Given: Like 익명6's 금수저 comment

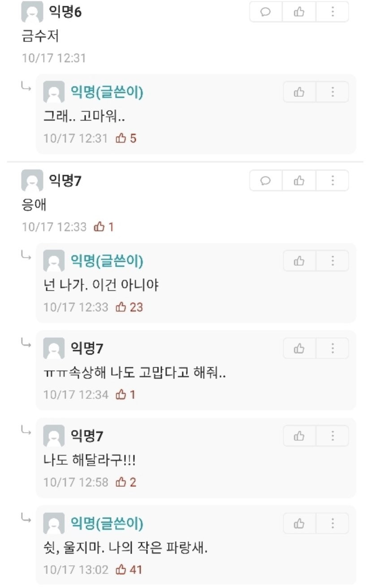Looking at the screenshot, I should [x=299, y=12].
